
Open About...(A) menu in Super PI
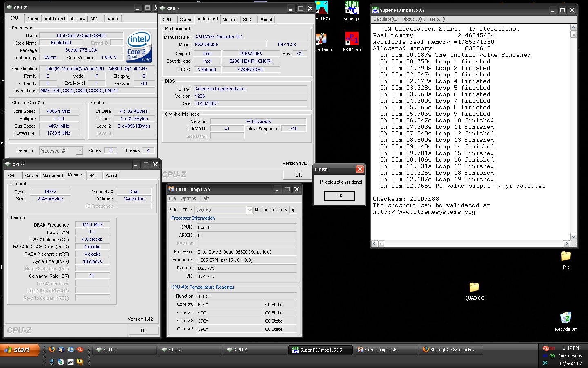(x=414, y=19)
